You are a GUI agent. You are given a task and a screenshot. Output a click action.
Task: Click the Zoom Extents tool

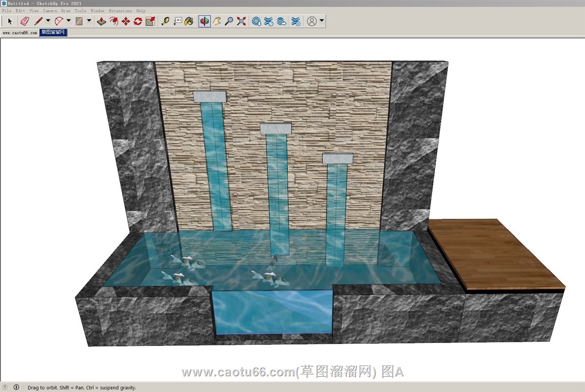(241, 21)
